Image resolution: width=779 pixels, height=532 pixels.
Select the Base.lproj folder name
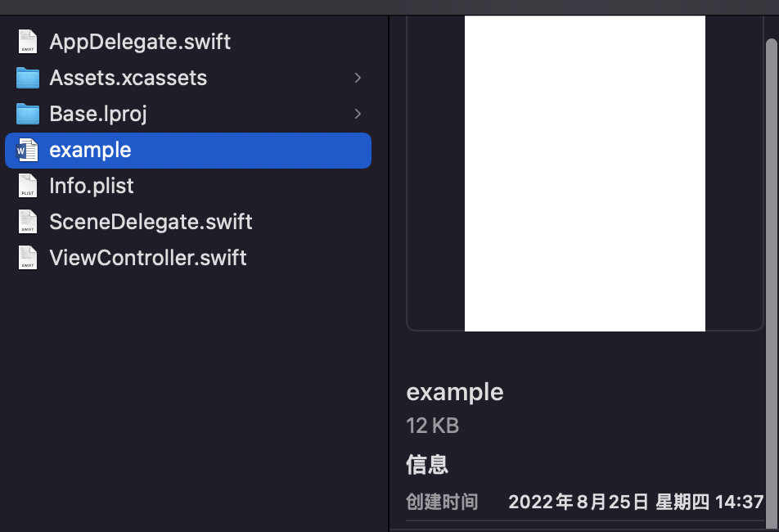(98, 115)
